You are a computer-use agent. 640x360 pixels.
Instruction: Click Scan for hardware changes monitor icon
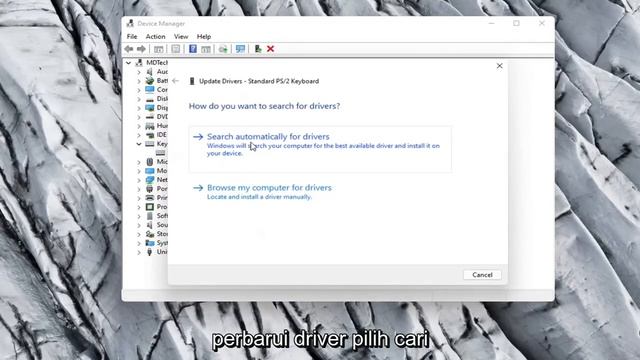[x=240, y=49]
